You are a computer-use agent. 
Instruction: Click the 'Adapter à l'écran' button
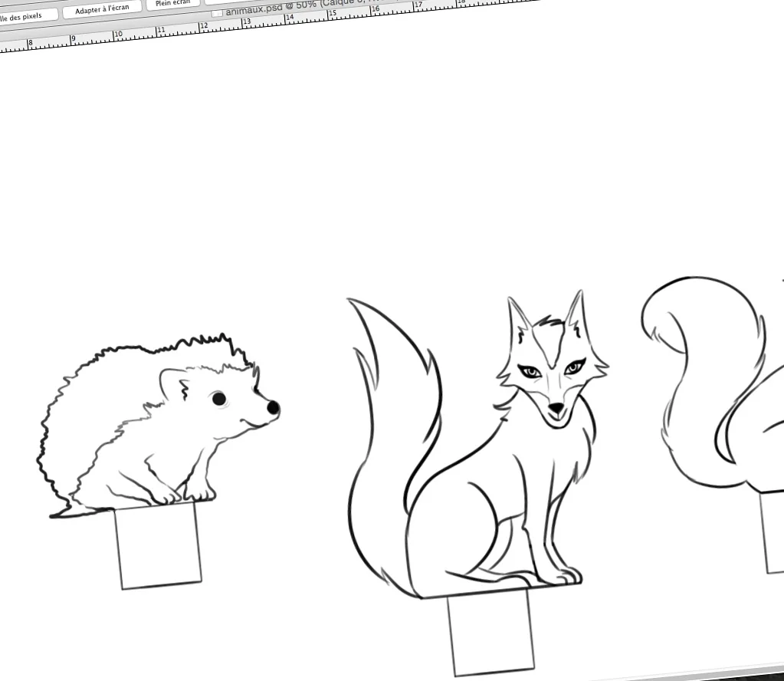tap(102, 9)
